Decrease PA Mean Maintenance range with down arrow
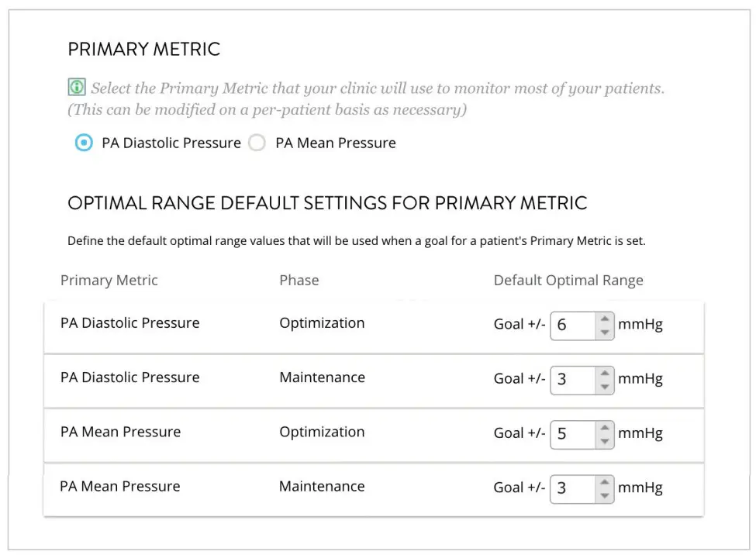The height and width of the screenshot is (555, 756). [x=604, y=495]
